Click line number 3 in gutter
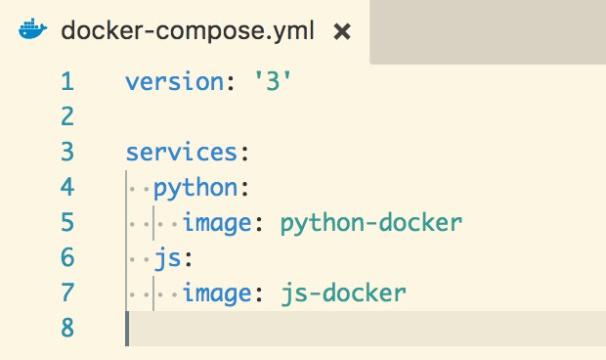This screenshot has width=606, height=360. 67,152
